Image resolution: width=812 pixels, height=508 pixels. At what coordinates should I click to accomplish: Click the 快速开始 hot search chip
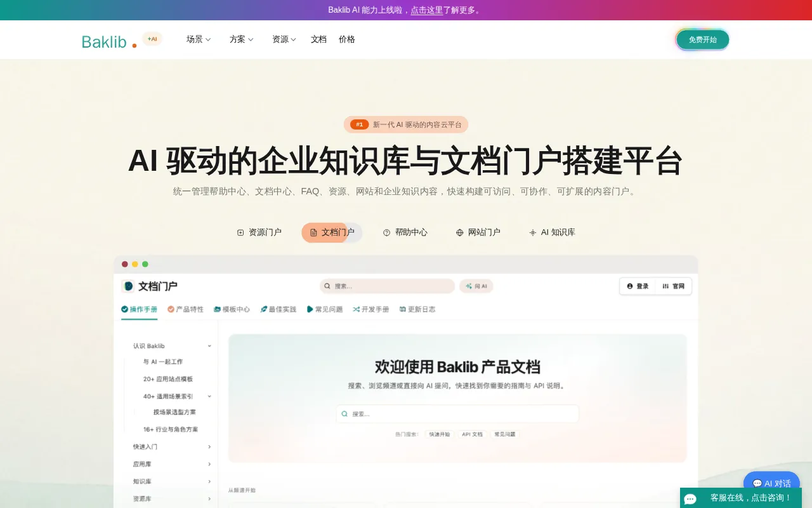tap(439, 434)
